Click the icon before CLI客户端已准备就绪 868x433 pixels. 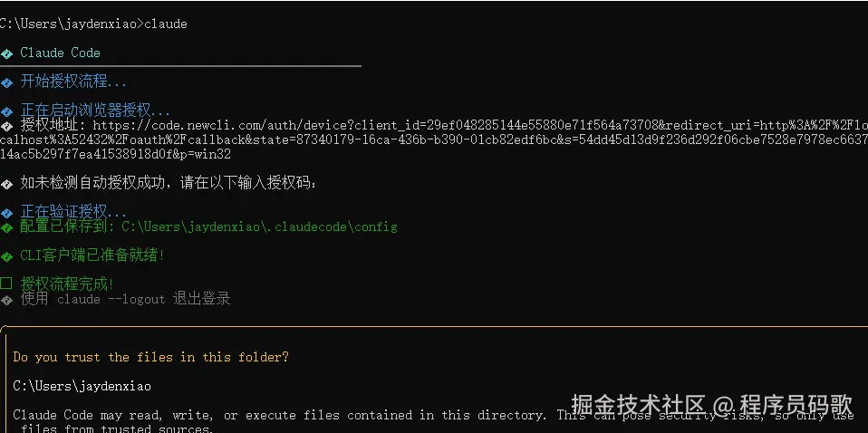coord(7,256)
